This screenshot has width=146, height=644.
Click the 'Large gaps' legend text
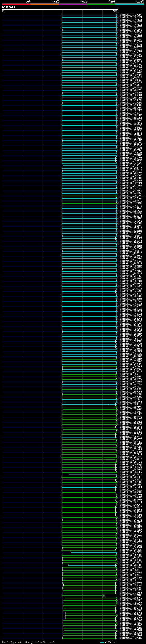(10, 642)
